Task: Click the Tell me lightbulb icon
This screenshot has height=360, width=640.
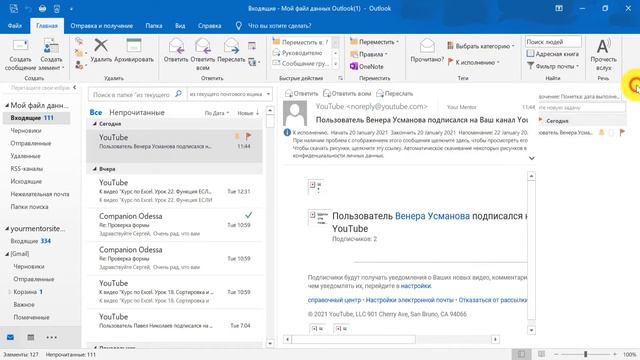Action: pyautogui.click(x=239, y=25)
